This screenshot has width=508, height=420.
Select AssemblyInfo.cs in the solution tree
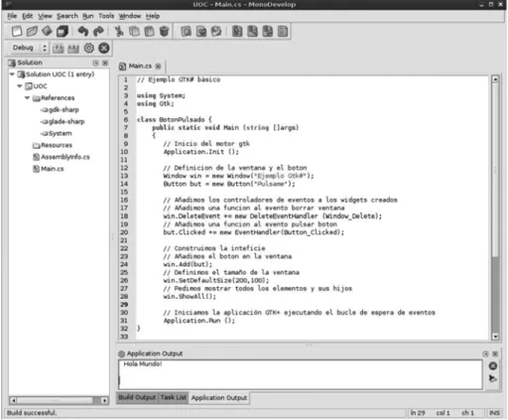(65, 157)
